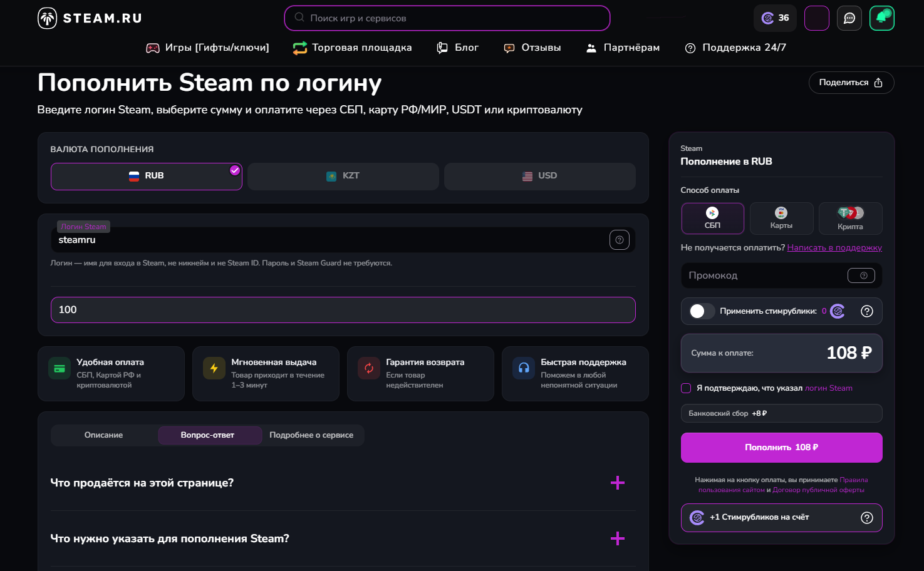Click the Пополнить Steam по логину heading
Image resolution: width=924 pixels, height=571 pixels.
209,83
